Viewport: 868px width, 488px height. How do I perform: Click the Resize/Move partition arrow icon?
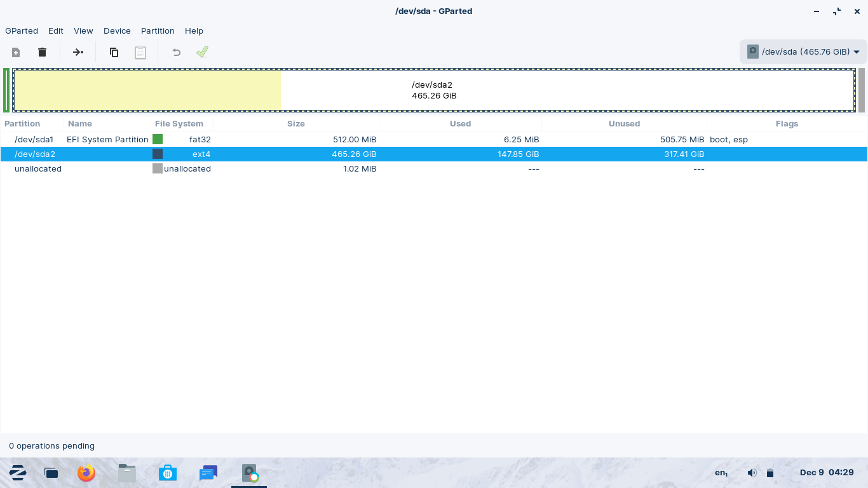point(78,52)
